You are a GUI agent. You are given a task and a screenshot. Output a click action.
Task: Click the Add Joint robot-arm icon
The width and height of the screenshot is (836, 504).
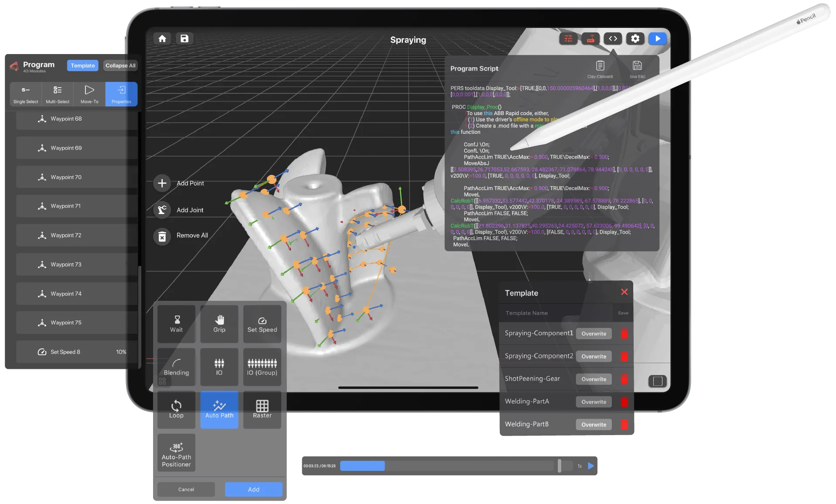pos(162,210)
